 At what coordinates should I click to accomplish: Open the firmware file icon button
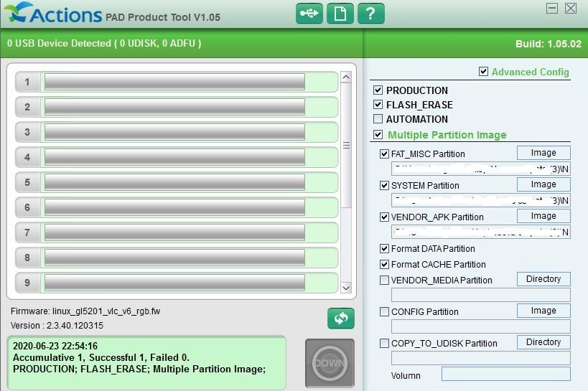(340, 14)
